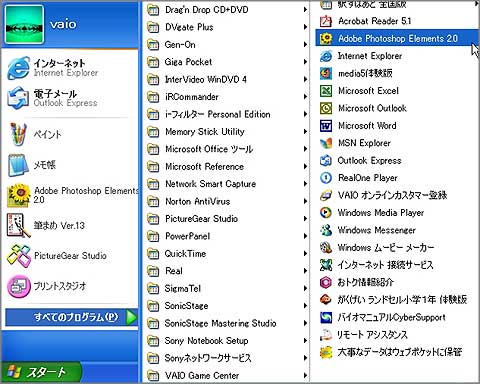Image resolution: width=480 pixels, height=384 pixels.
Task: Launch PictureGear Studio icon in left pane
Action: coord(19,256)
